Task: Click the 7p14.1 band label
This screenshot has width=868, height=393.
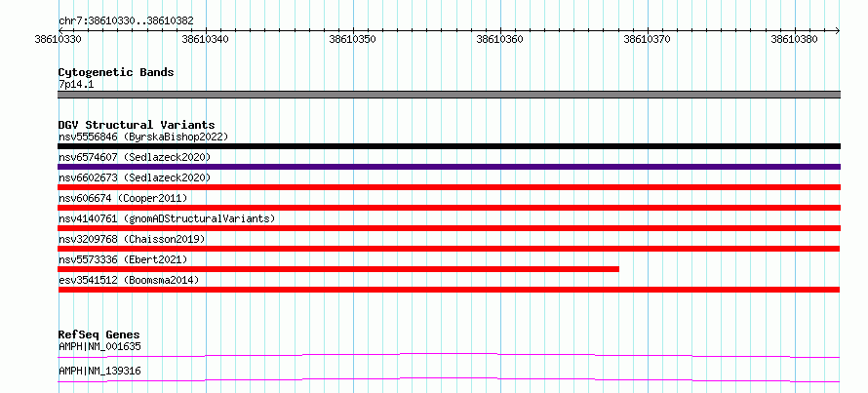Action: 75,84
